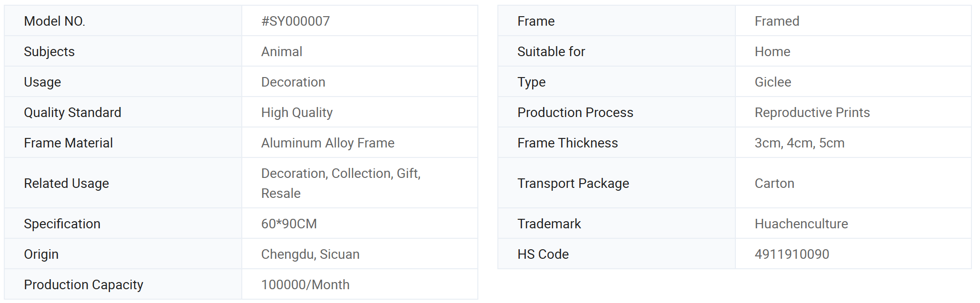Select the Decoration, Collection, Gift, Resale value
The width and height of the screenshot is (980, 303).
[x=341, y=183]
